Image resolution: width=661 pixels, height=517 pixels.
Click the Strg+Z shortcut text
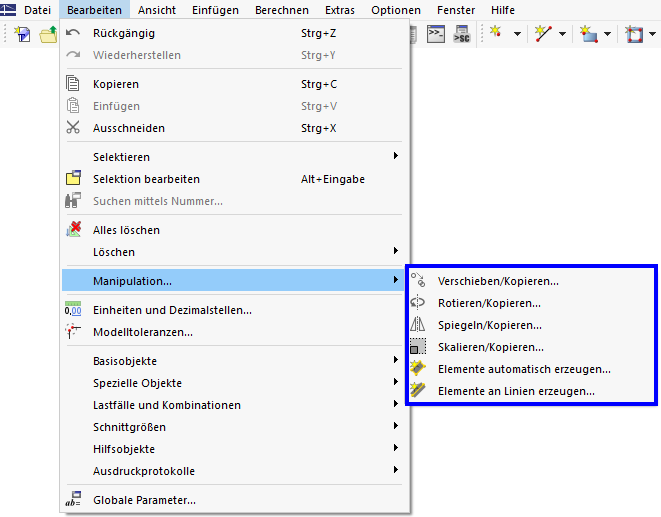pyautogui.click(x=318, y=33)
